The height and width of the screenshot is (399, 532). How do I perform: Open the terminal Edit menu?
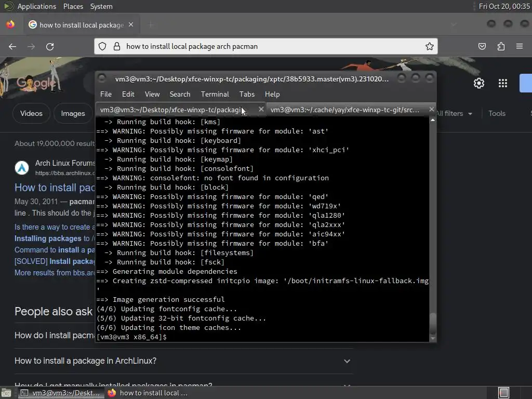pyautogui.click(x=128, y=95)
